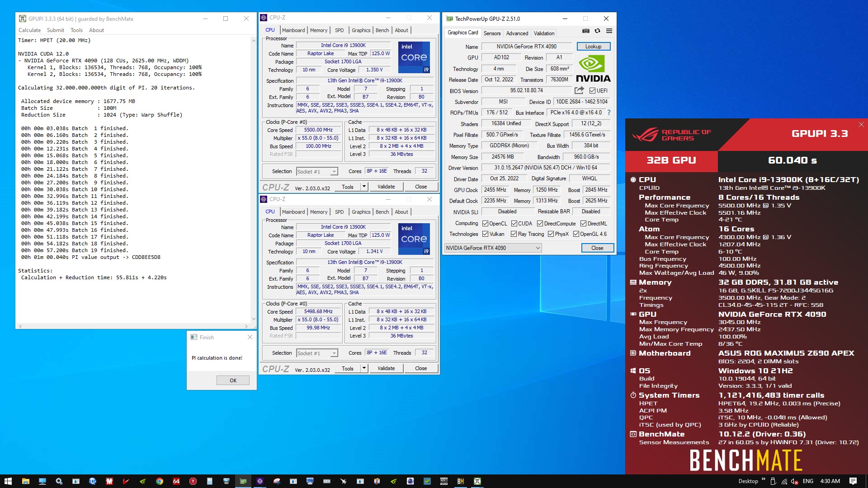Viewport: 868px width, 488px height.
Task: Open the About menu in GPUPI
Action: coord(96,30)
